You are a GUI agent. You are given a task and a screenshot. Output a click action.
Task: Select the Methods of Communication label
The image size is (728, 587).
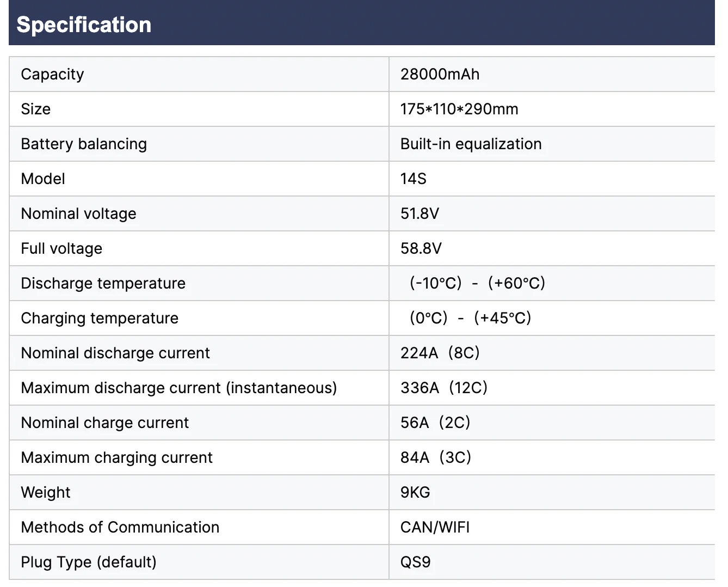[x=120, y=527]
